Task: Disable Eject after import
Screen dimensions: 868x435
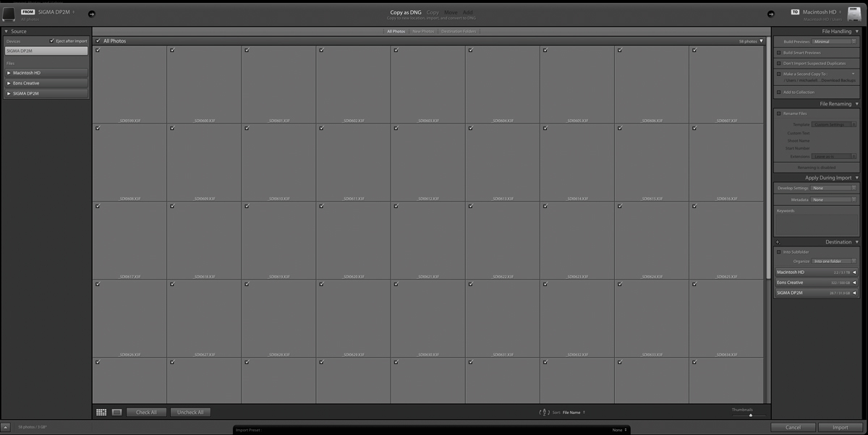Action: [x=51, y=40]
